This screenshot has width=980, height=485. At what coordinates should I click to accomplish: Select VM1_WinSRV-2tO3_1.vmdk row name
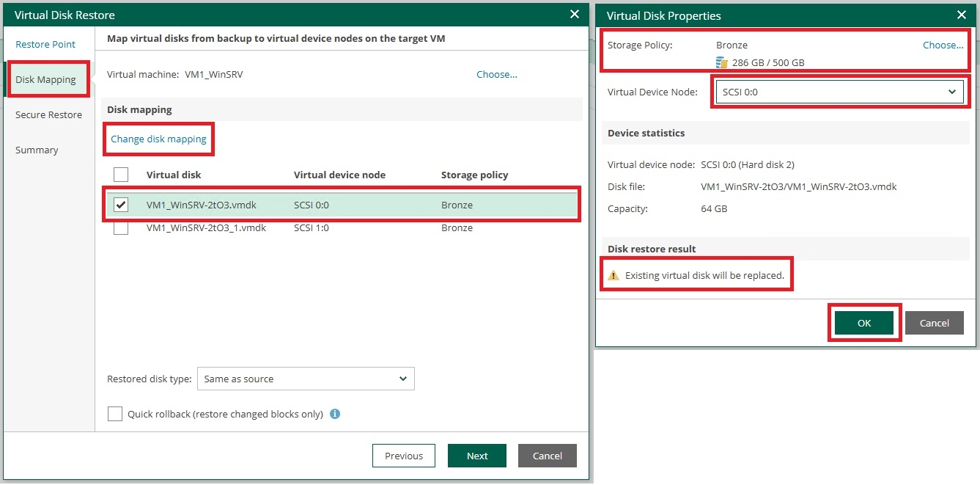click(x=206, y=227)
